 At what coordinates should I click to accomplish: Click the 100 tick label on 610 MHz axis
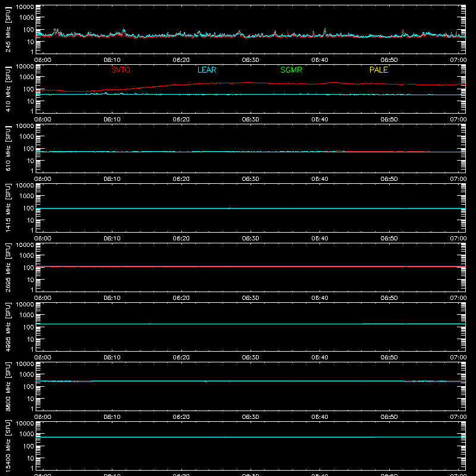click(x=29, y=149)
